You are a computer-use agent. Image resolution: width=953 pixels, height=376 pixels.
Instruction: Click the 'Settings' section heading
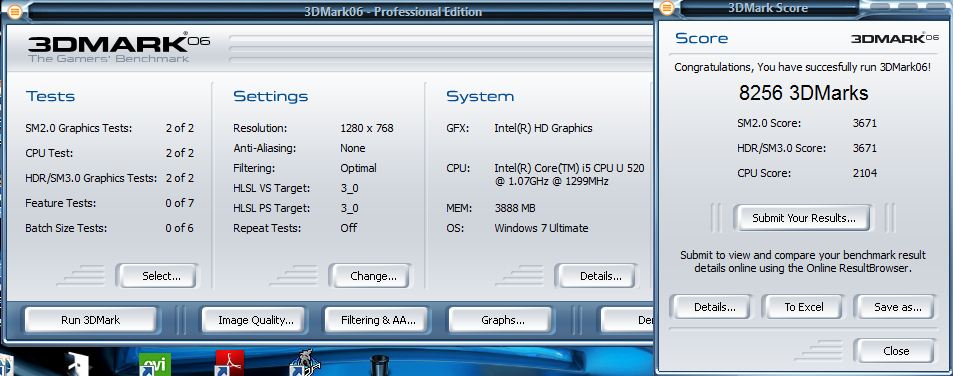[x=270, y=97]
